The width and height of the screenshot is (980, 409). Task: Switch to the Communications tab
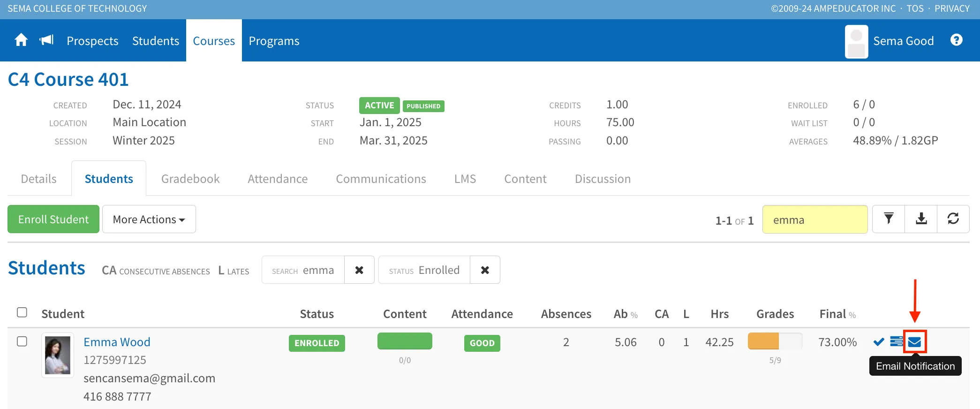coord(381,179)
